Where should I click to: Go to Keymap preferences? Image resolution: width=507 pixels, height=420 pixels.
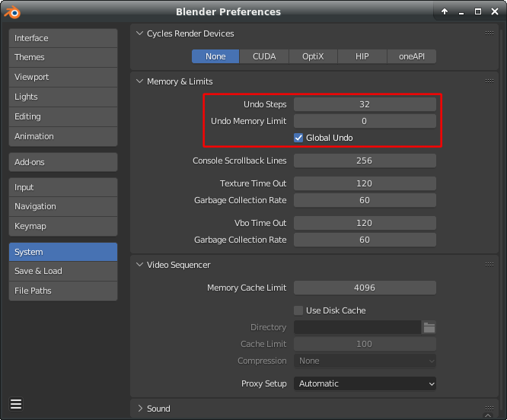tap(63, 226)
